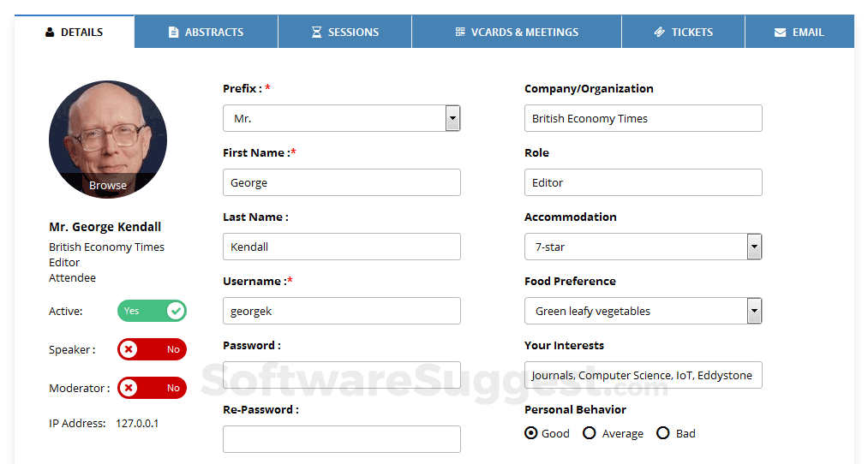The image size is (868, 464).
Task: Click the QR icon on VCards & Meetings
Action: [460, 33]
